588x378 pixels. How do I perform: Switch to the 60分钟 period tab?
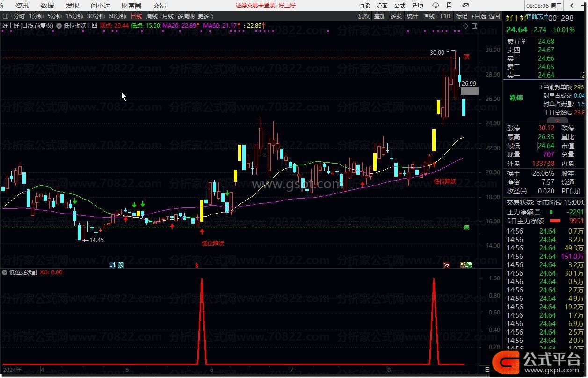pyautogui.click(x=117, y=16)
